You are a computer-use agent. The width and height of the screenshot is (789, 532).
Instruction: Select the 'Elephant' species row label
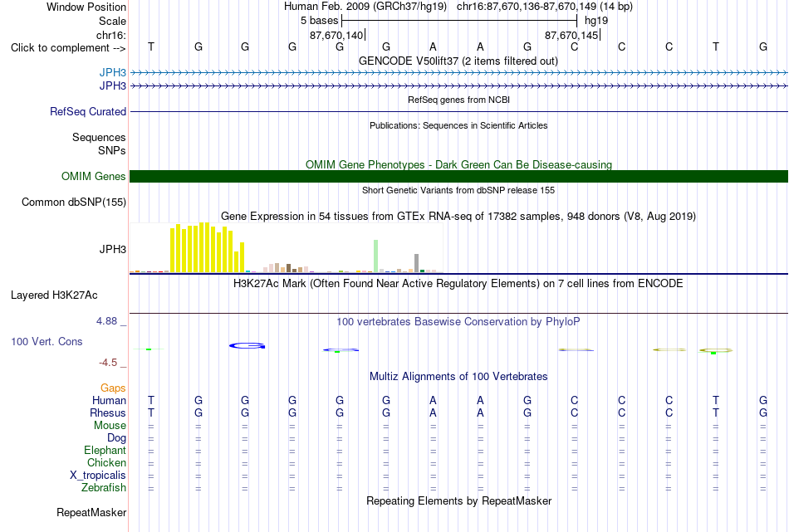tap(105, 450)
